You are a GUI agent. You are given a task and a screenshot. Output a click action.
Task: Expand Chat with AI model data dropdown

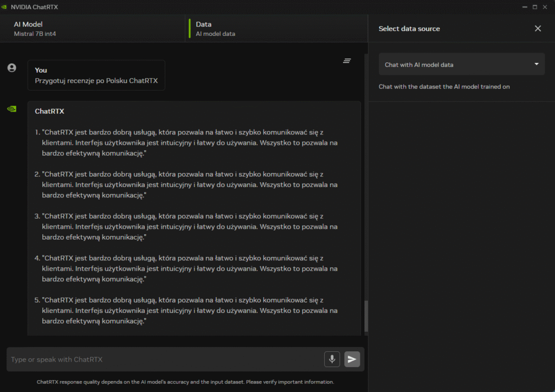[x=462, y=65]
